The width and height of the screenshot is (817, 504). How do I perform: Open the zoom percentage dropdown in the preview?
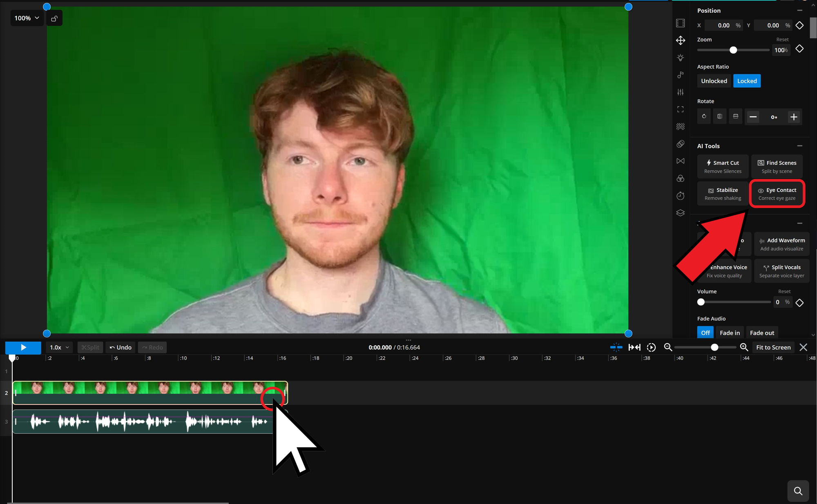[26, 18]
